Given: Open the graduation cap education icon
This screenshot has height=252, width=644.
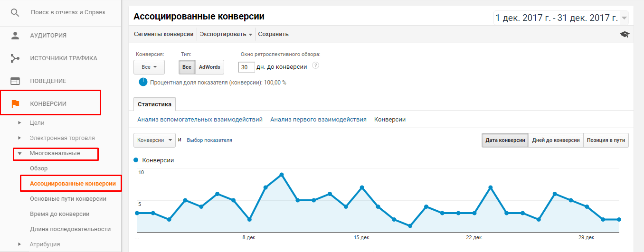Looking at the screenshot, I should pyautogui.click(x=625, y=34).
